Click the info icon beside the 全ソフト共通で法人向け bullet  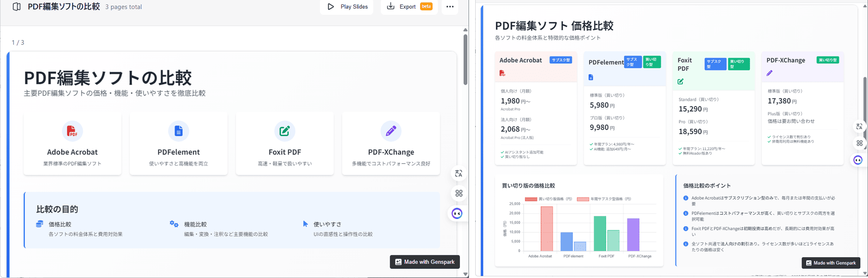[686, 244]
